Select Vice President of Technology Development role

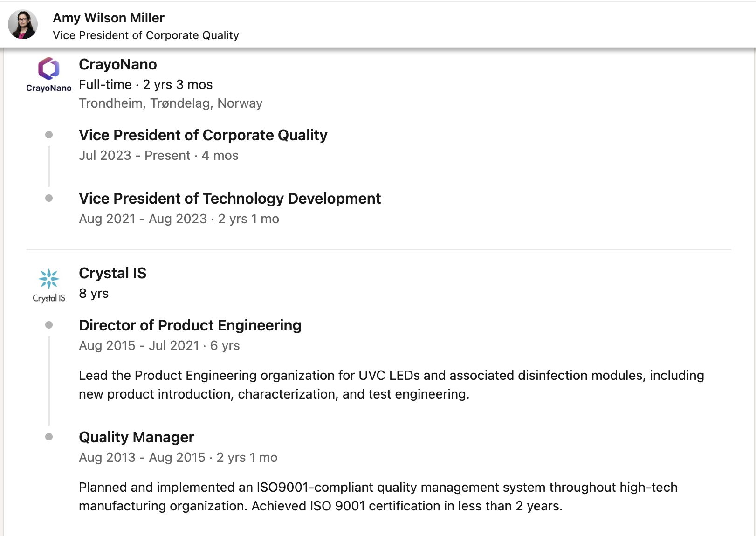(230, 199)
